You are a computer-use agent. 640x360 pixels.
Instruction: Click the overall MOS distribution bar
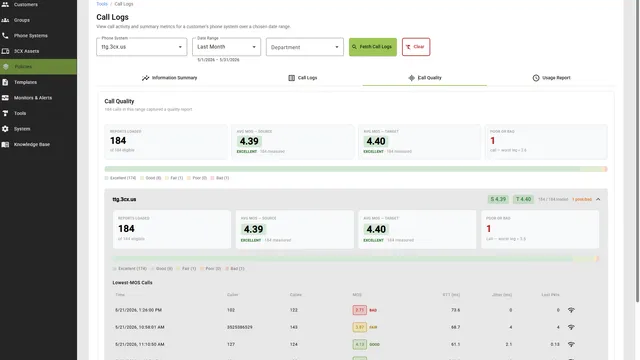click(356, 169)
